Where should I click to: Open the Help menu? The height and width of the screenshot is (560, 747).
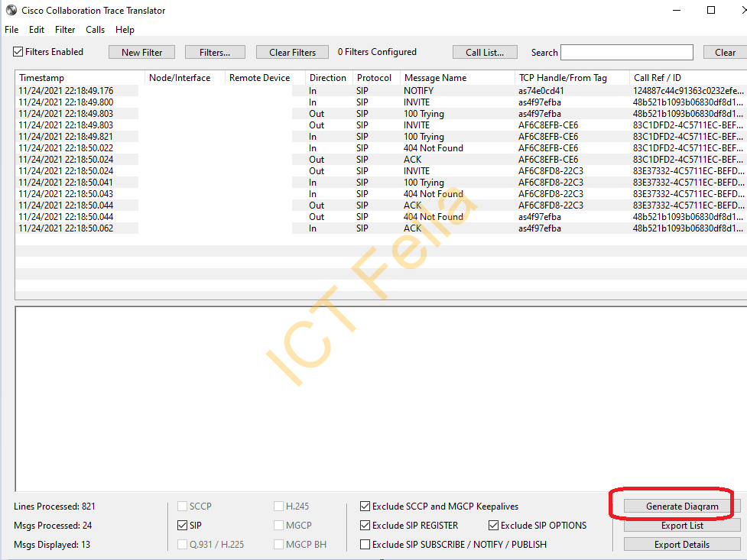coord(125,30)
